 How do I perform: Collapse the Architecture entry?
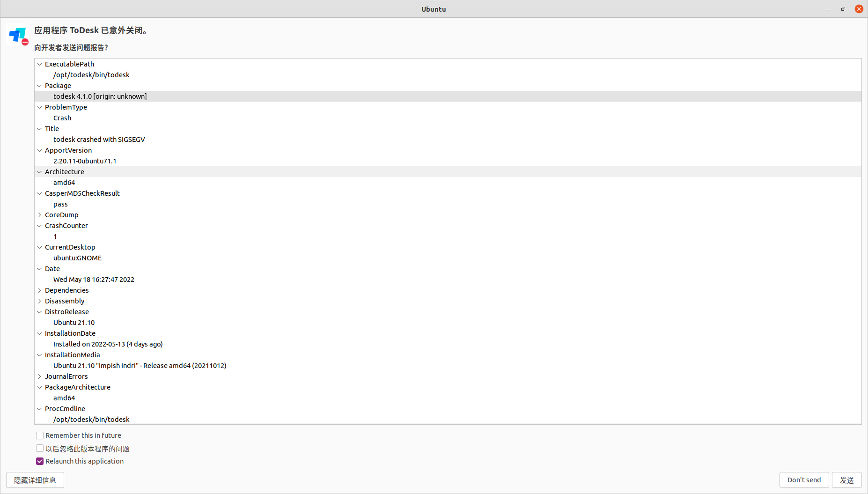click(x=40, y=172)
